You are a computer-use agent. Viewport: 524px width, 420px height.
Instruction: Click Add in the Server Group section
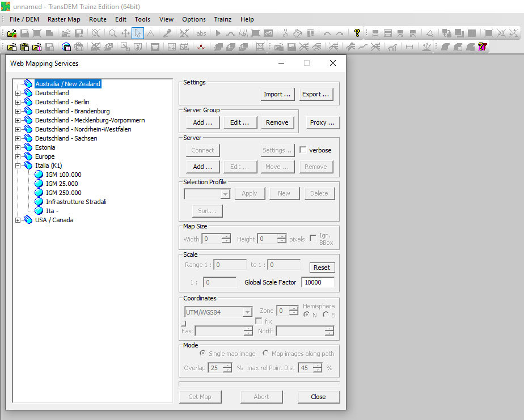[x=202, y=122]
